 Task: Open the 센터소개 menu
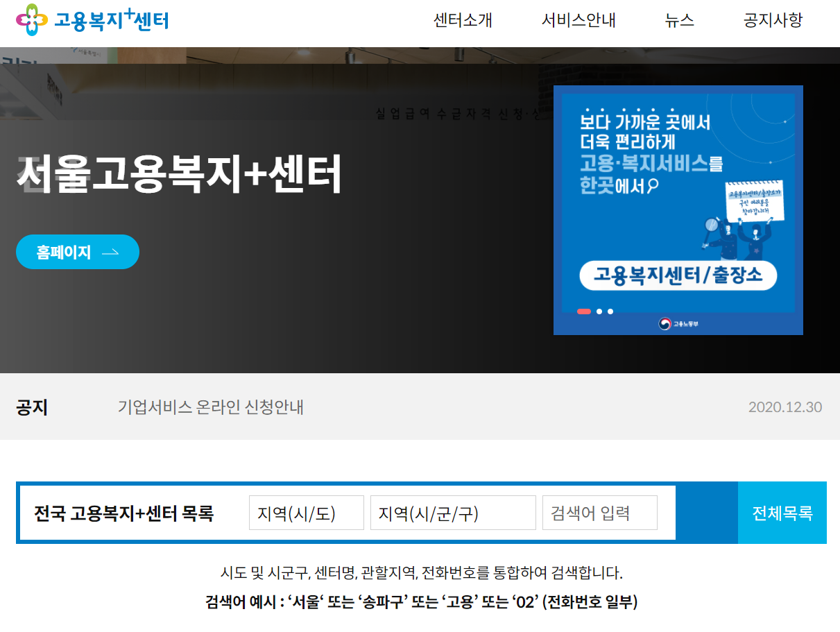pos(463,20)
